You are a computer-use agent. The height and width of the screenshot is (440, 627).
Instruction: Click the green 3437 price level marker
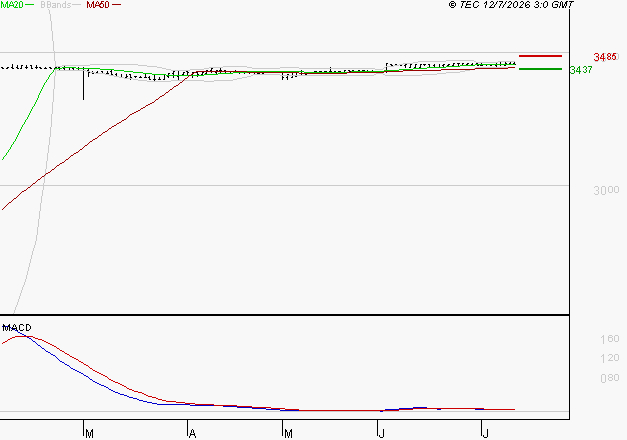[x=540, y=69]
